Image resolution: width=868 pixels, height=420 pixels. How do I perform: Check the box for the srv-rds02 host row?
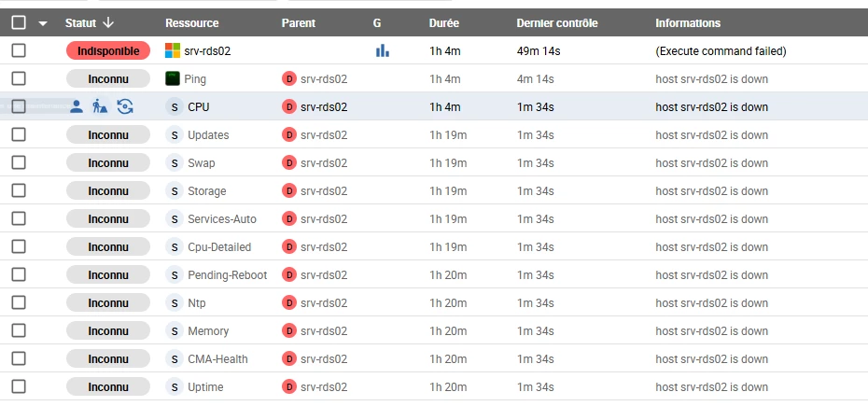(19, 50)
